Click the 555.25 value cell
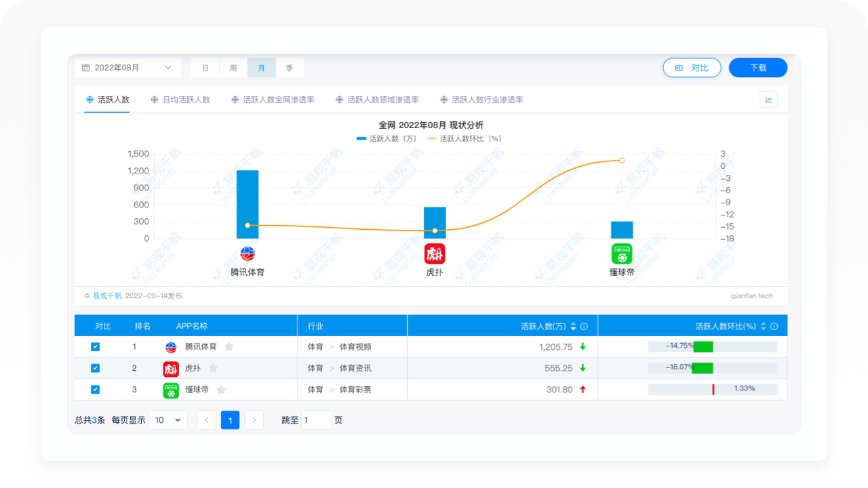This screenshot has width=868, height=488. click(559, 369)
